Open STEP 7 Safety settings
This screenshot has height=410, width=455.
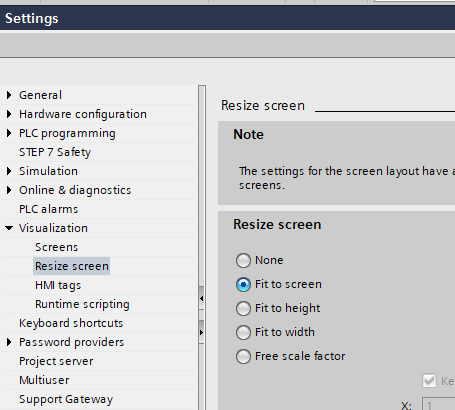(x=55, y=152)
